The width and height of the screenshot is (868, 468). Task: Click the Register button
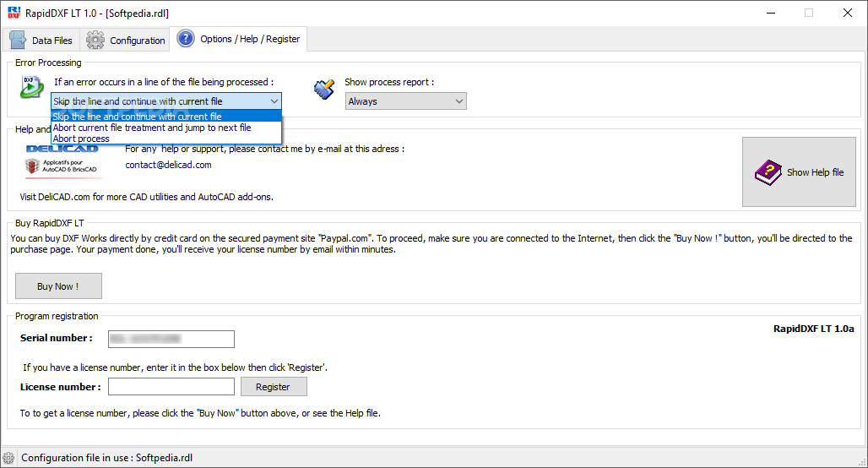pyautogui.click(x=274, y=387)
